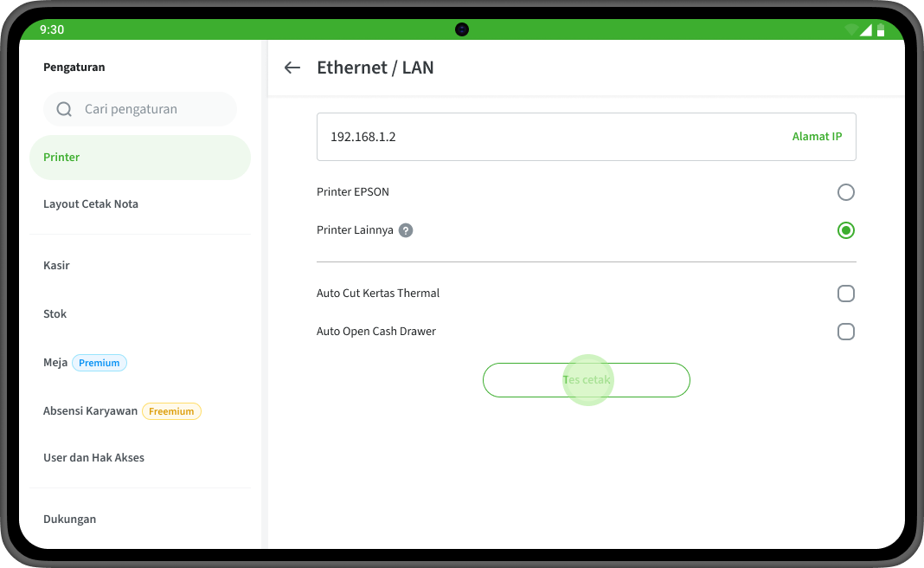
Task: Go to Kasir settings
Action: click(57, 266)
